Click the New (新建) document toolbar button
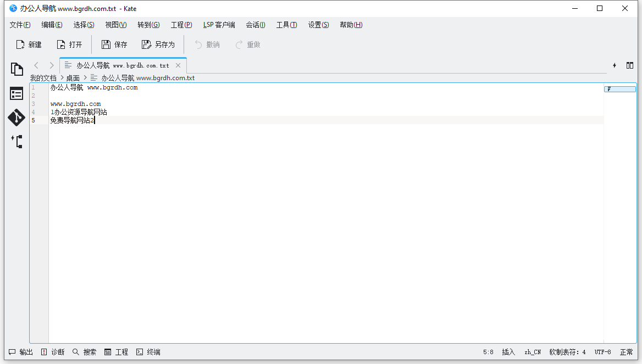 coord(29,44)
